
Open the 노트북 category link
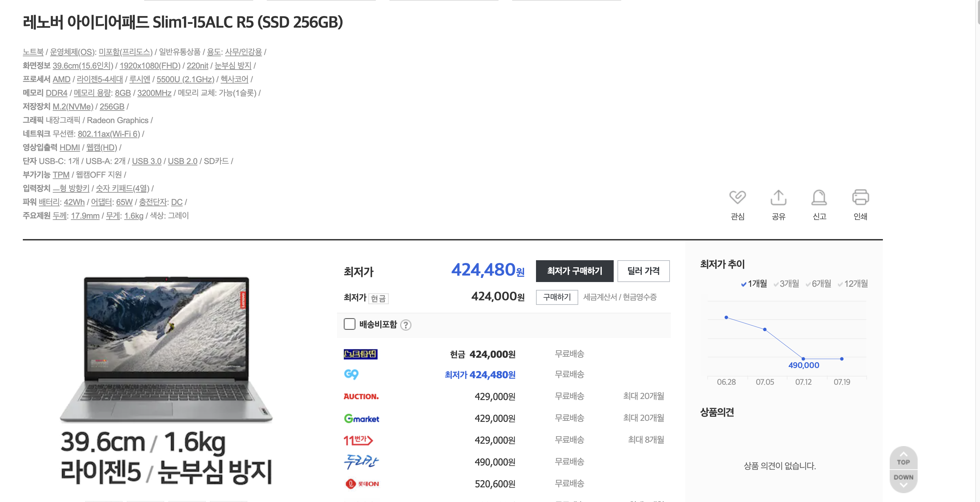[x=33, y=52]
